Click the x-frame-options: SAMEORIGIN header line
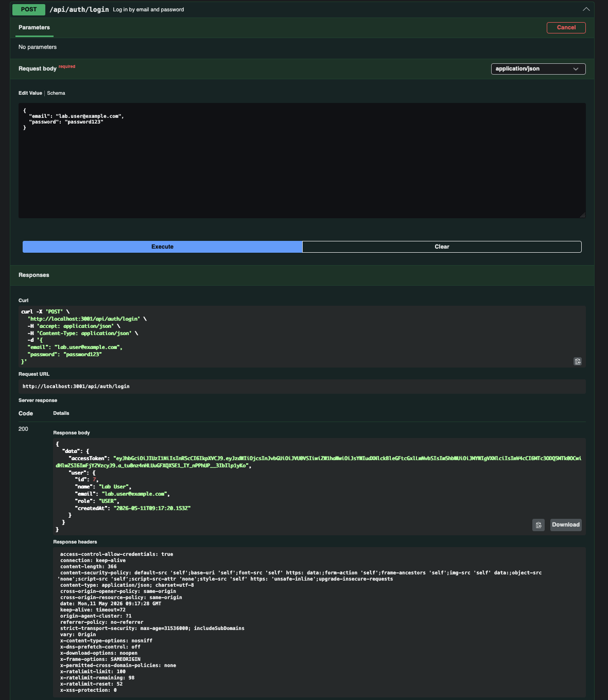 (x=100, y=659)
